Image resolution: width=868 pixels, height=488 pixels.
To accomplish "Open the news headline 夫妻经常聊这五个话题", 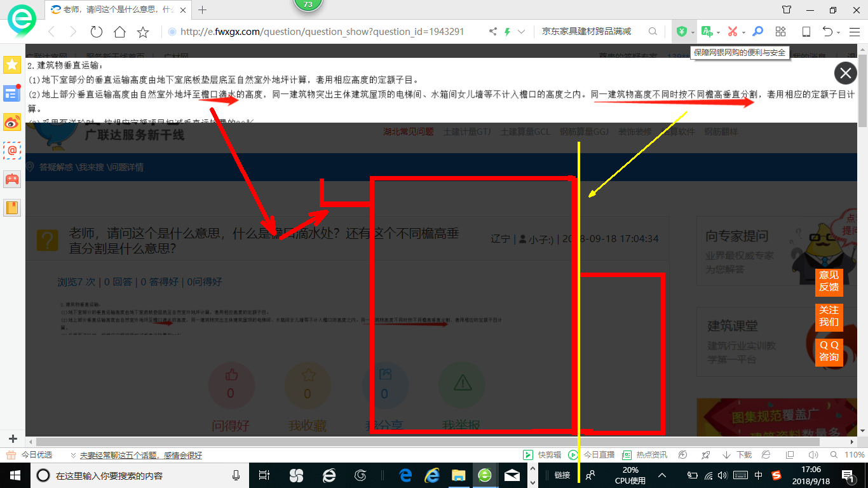I will [x=140, y=455].
